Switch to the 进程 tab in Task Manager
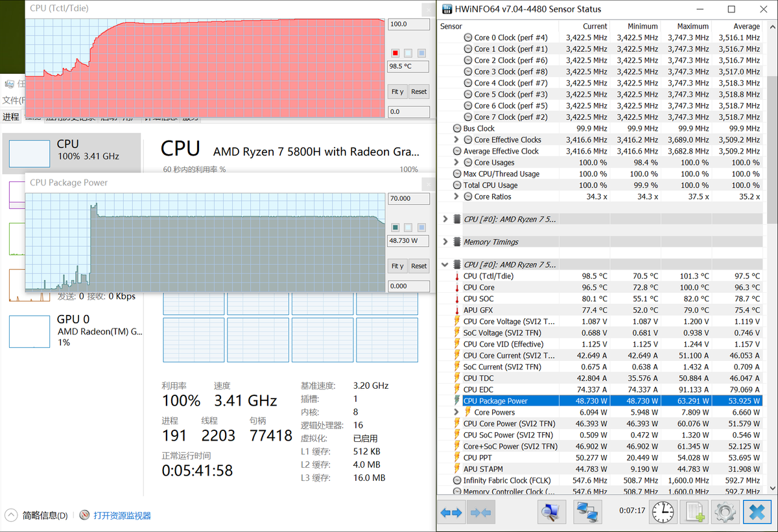 (11, 117)
